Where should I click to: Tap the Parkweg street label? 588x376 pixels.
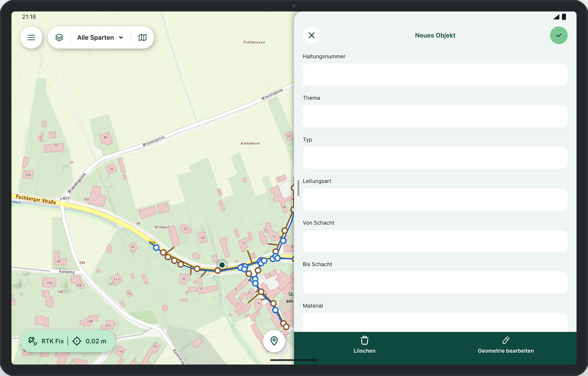tap(67, 272)
